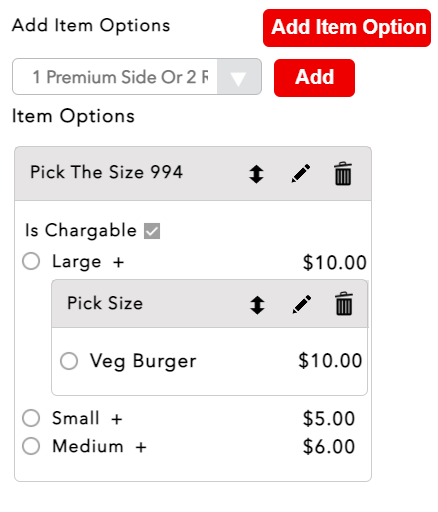Edit Pick The Size 994 with pencil icon
The width and height of the screenshot is (438, 512).
tap(301, 173)
